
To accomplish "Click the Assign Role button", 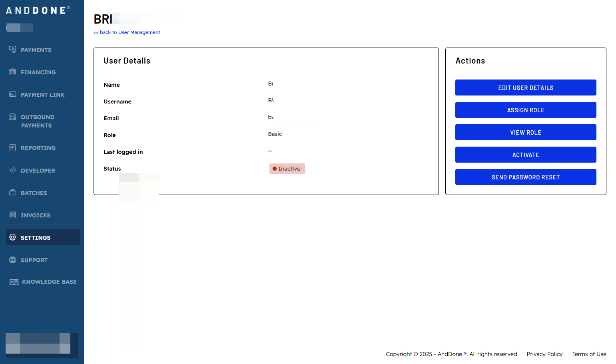I will tap(526, 110).
